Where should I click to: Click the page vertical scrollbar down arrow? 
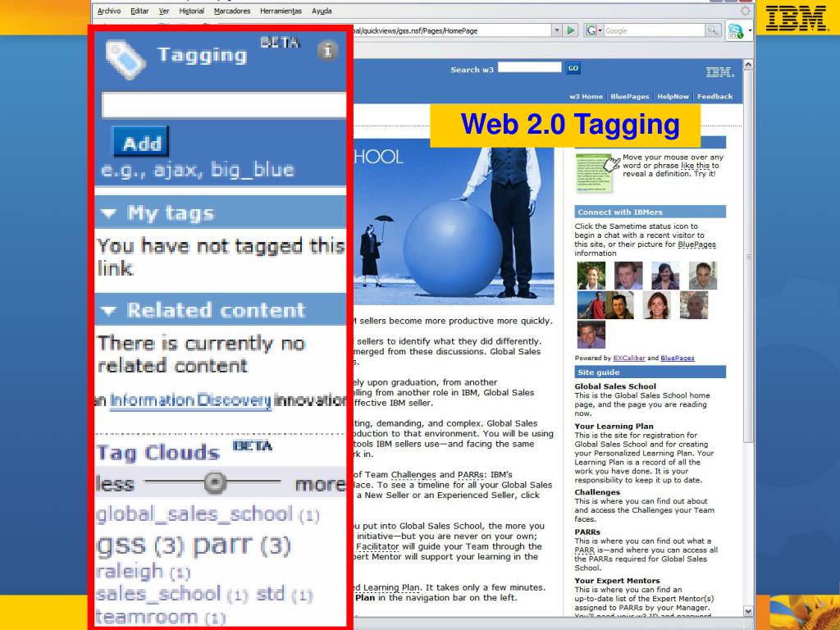pos(748,610)
